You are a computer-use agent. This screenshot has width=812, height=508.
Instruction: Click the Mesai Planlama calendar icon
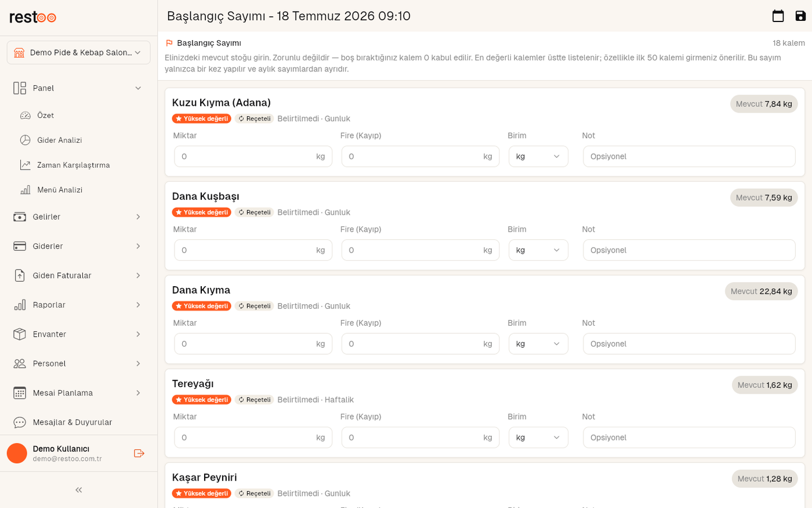(20, 393)
